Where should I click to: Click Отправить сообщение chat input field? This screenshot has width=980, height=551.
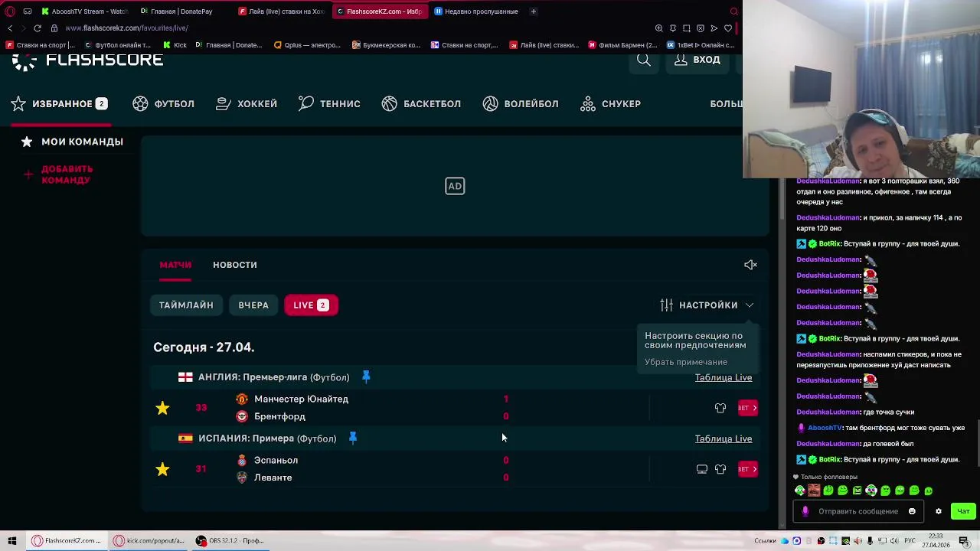pos(857,511)
